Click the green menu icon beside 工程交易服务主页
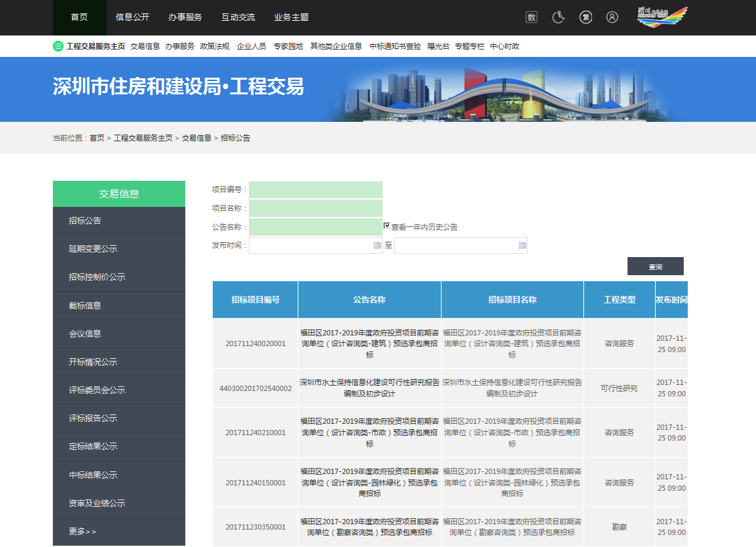 pos(58,46)
